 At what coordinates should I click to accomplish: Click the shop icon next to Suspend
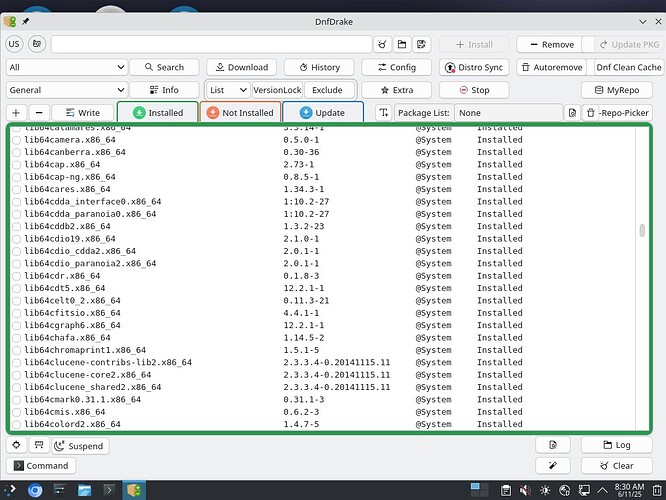click(39, 445)
